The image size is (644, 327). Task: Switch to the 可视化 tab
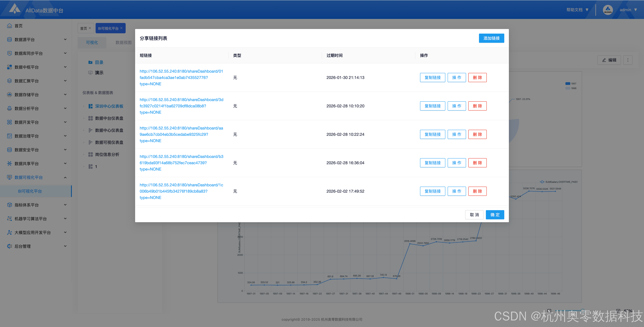pyautogui.click(x=92, y=43)
